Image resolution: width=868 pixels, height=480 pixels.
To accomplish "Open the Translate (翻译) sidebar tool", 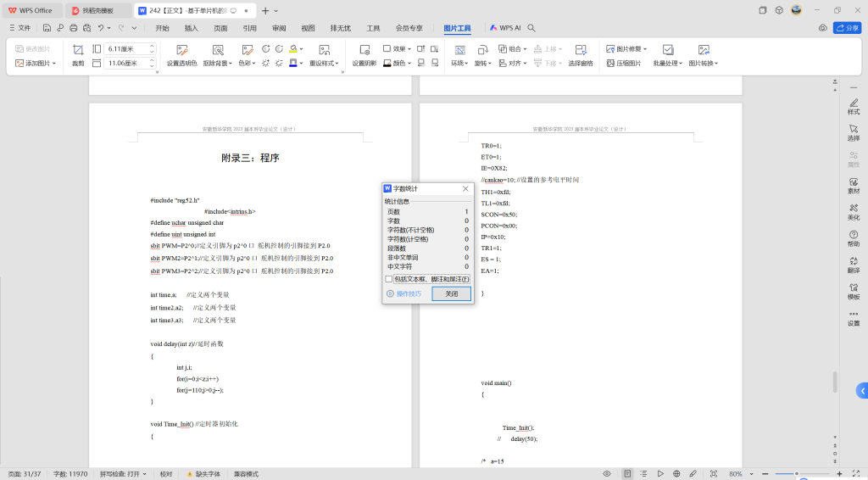I will pyautogui.click(x=854, y=265).
